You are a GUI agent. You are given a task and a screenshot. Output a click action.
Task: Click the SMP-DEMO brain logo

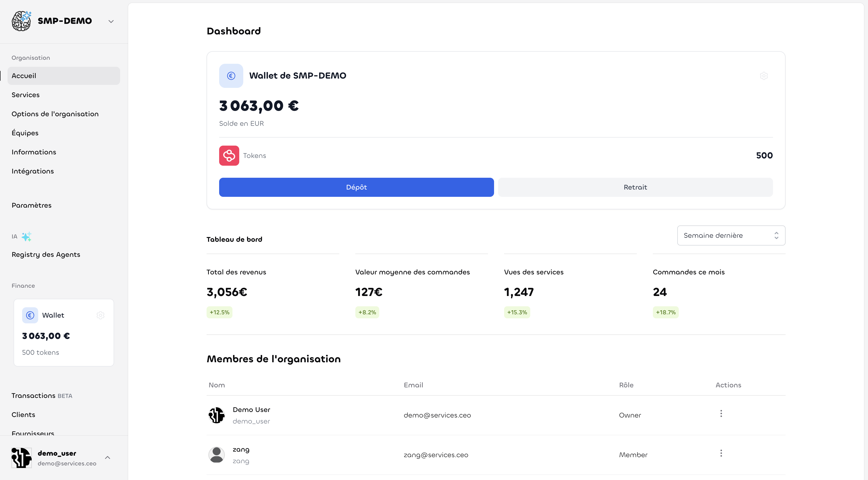tap(21, 21)
